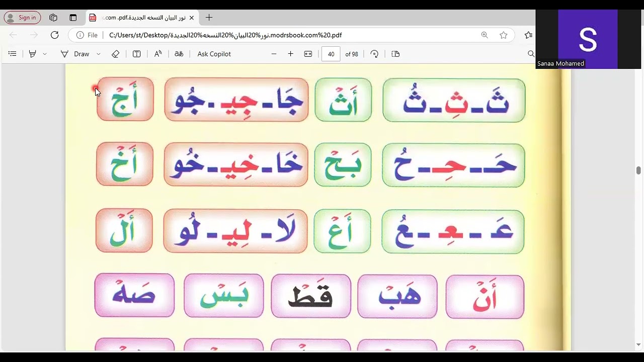This screenshot has width=644, height=362.
Task: Edit the page number field showing 40
Action: [x=331, y=54]
